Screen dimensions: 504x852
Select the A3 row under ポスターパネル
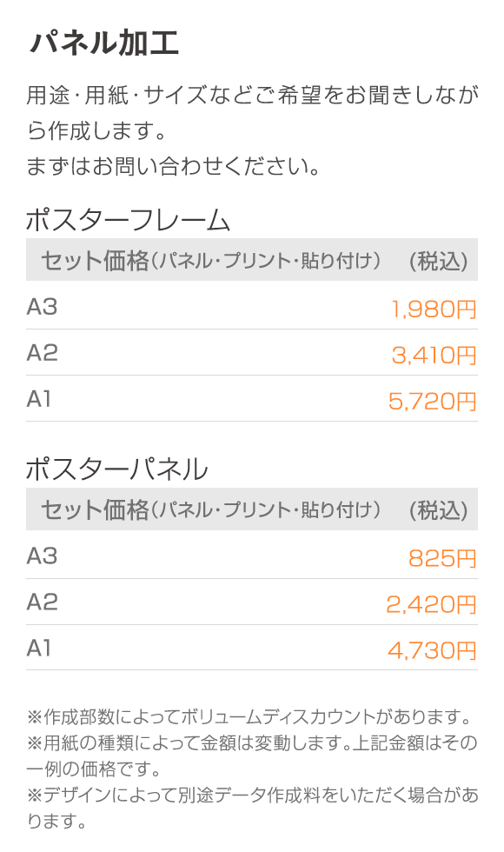click(x=252, y=555)
